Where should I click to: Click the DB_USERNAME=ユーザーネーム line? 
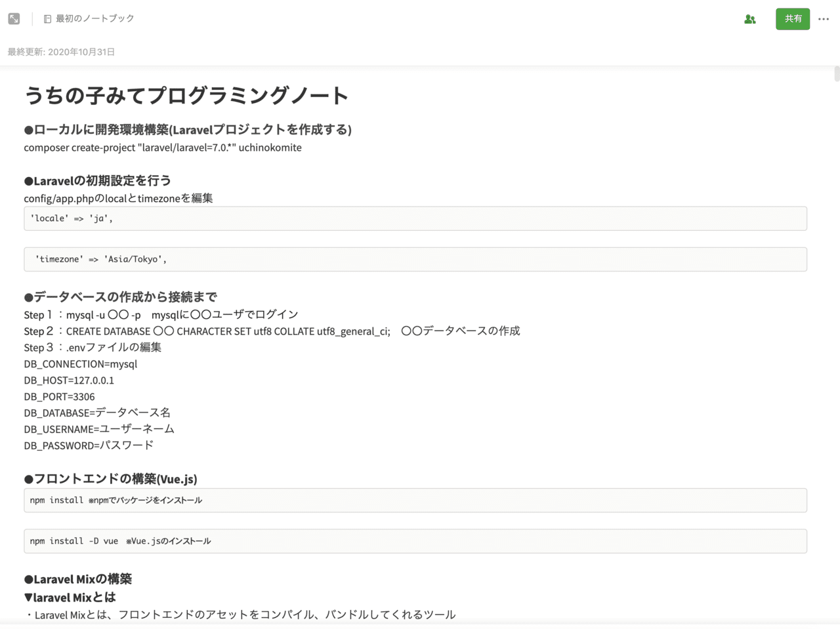[x=99, y=429]
